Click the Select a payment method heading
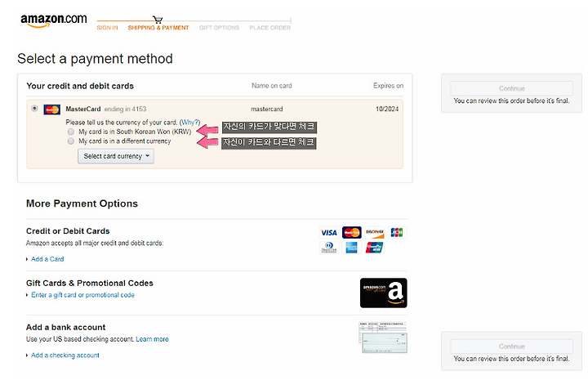This screenshot has height=380, width=588. pos(95,59)
